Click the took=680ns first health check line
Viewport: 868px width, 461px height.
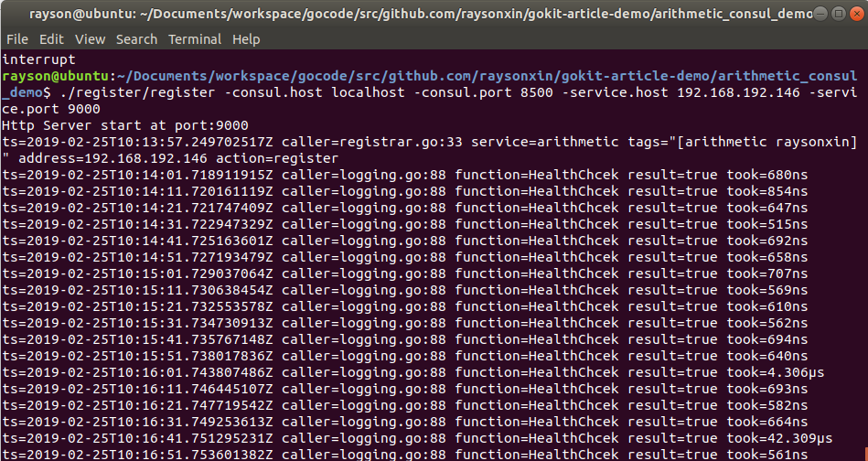click(404, 175)
